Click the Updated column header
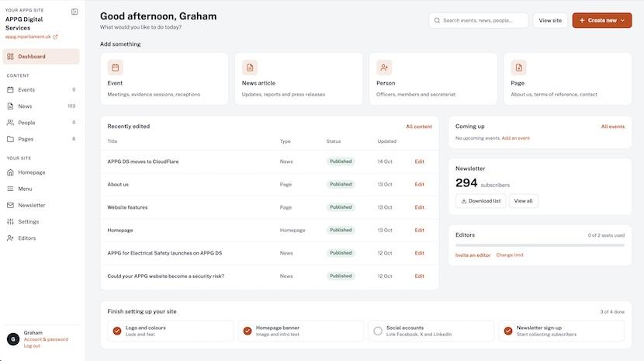 (387, 141)
